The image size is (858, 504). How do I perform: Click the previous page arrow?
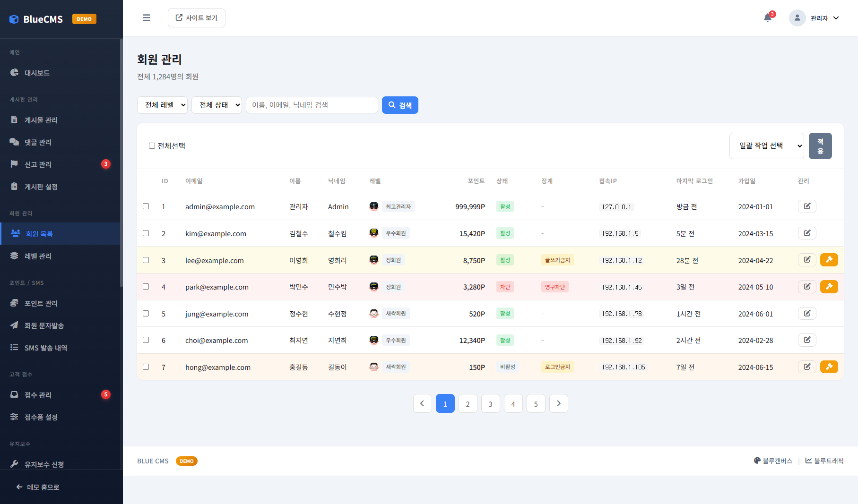click(422, 403)
